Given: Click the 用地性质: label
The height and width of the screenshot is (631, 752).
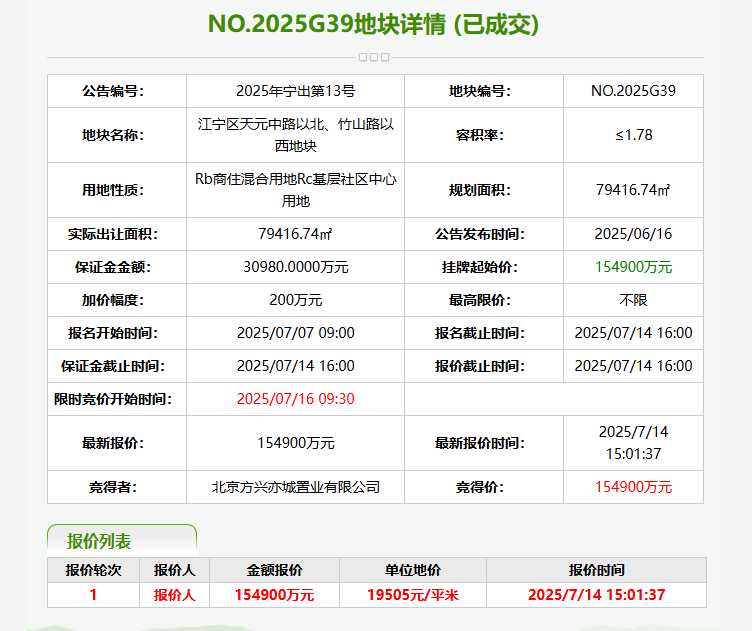Looking at the screenshot, I should [113, 190].
